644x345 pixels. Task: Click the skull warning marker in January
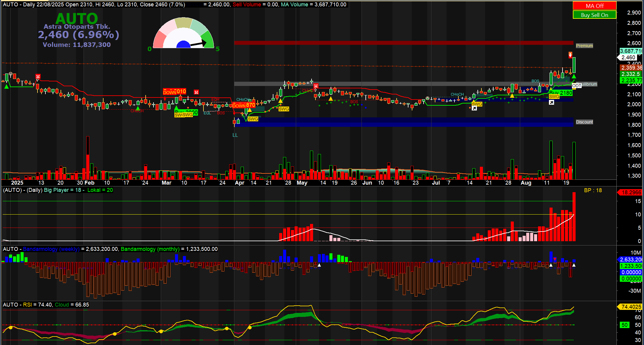(x=38, y=77)
